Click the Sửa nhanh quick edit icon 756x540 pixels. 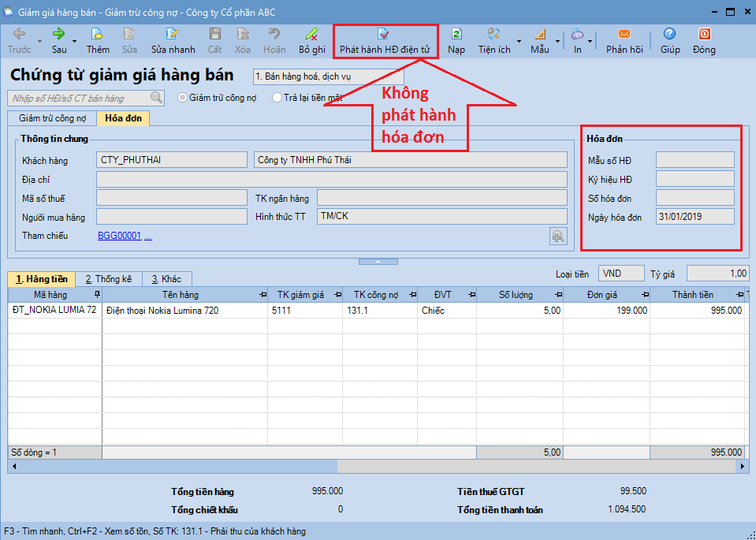tap(173, 34)
